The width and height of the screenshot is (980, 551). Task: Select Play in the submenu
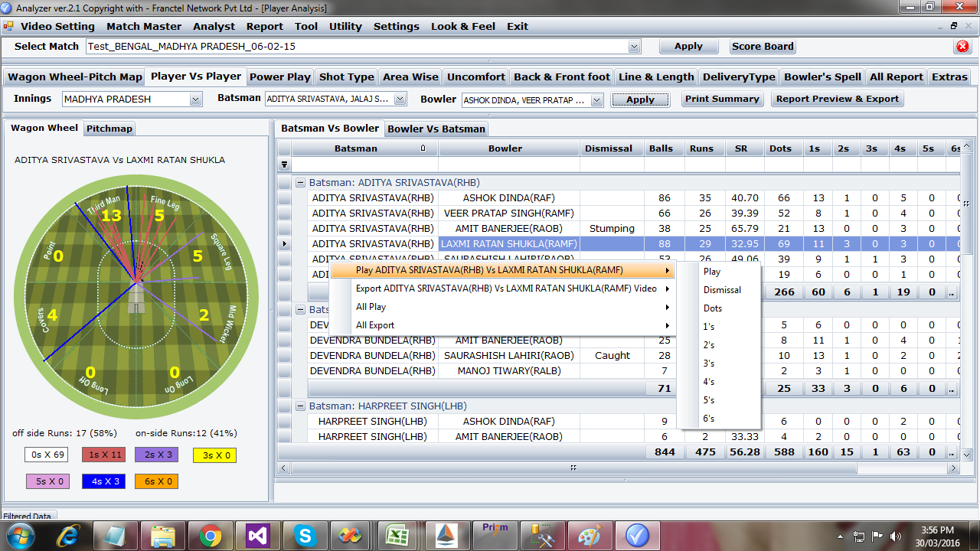(x=719, y=272)
